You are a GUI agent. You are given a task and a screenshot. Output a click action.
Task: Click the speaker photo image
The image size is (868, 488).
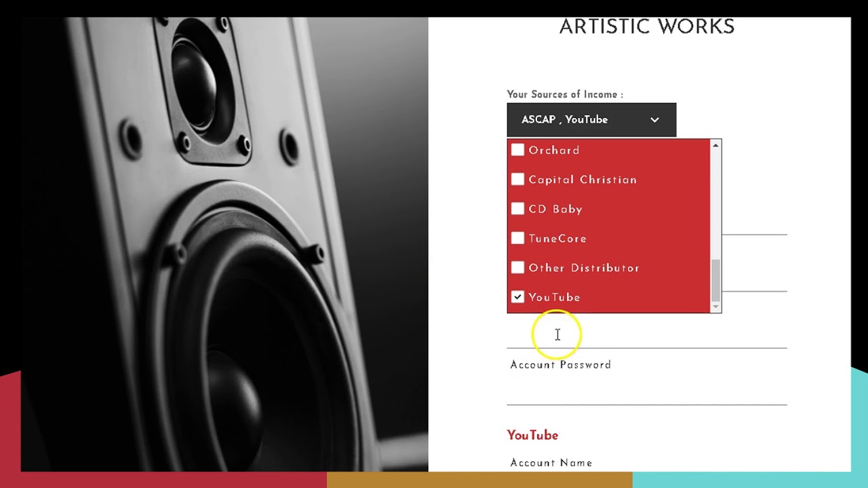[x=224, y=244]
